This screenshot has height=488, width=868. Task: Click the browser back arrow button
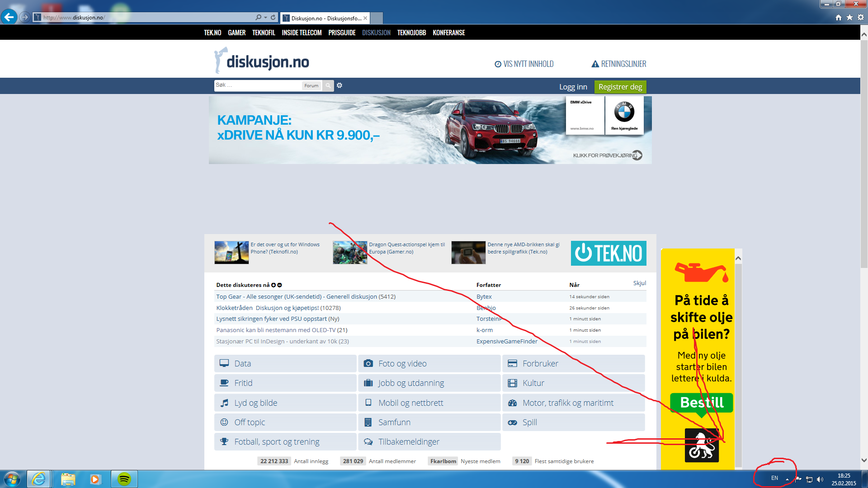click(9, 17)
